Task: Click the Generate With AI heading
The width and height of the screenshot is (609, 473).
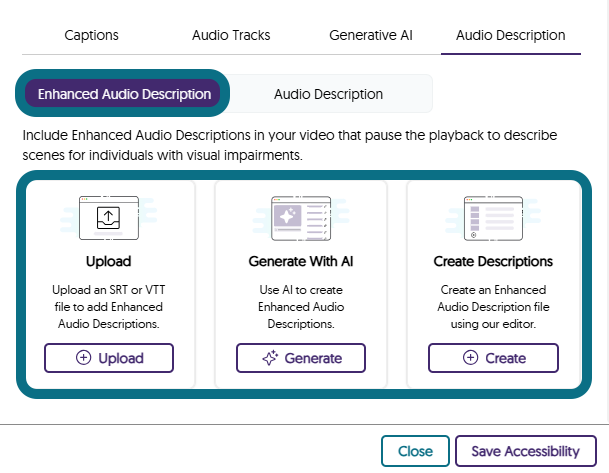Action: pyautogui.click(x=301, y=261)
